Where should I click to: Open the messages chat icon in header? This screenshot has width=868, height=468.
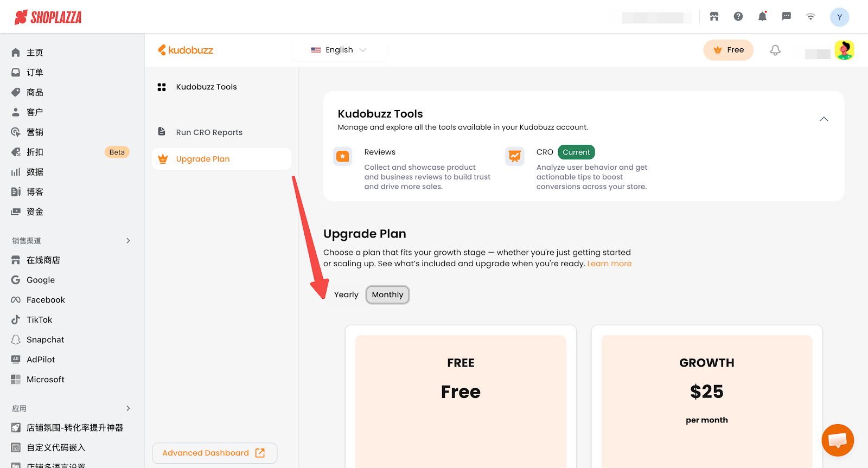pyautogui.click(x=787, y=16)
